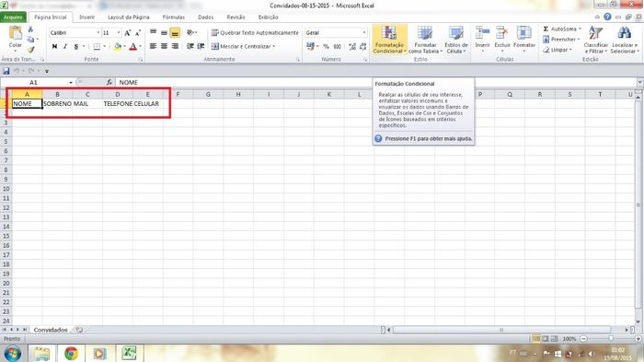Screen dimensions: 644x362
Task: Click the zoom slider on the status bar
Action: tap(611, 339)
